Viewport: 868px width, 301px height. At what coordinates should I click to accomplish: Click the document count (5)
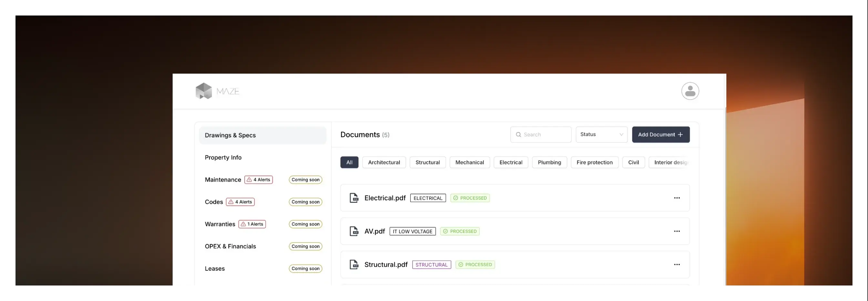386,135
